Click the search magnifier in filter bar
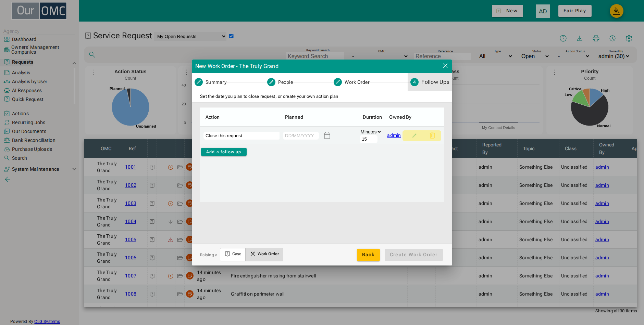This screenshot has height=325, width=644. (x=92, y=55)
